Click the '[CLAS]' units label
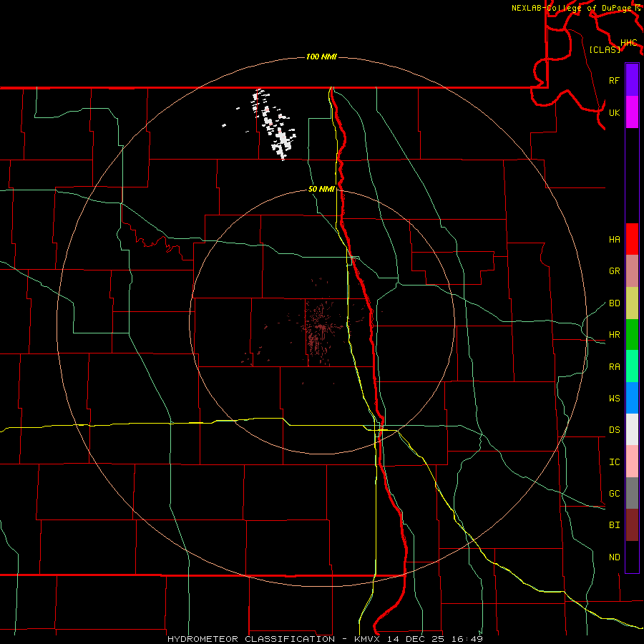This screenshot has height=644, width=644. [605, 49]
